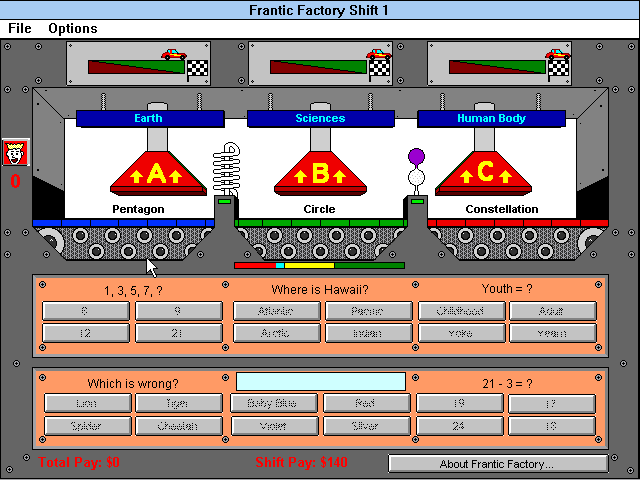Viewport: 640px width, 480px height.
Task: Click the red score number 0
Action: click(x=16, y=181)
